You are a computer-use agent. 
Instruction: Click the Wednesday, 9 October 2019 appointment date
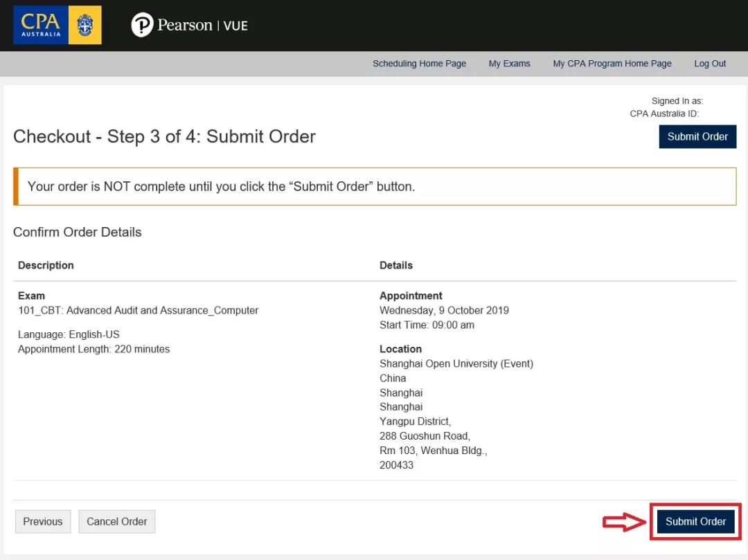click(444, 310)
